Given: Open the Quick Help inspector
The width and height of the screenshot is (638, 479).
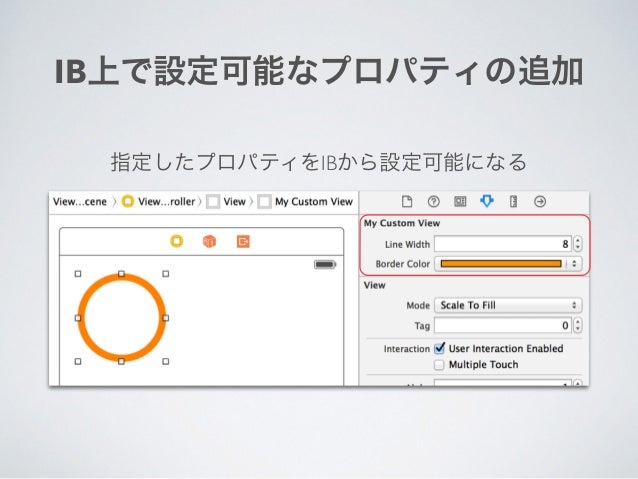Looking at the screenshot, I should pos(433,201).
